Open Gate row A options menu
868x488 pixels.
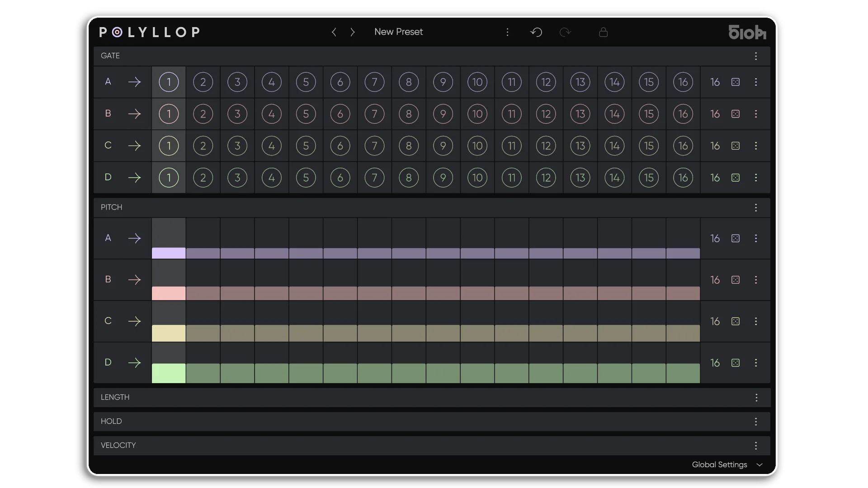756,82
